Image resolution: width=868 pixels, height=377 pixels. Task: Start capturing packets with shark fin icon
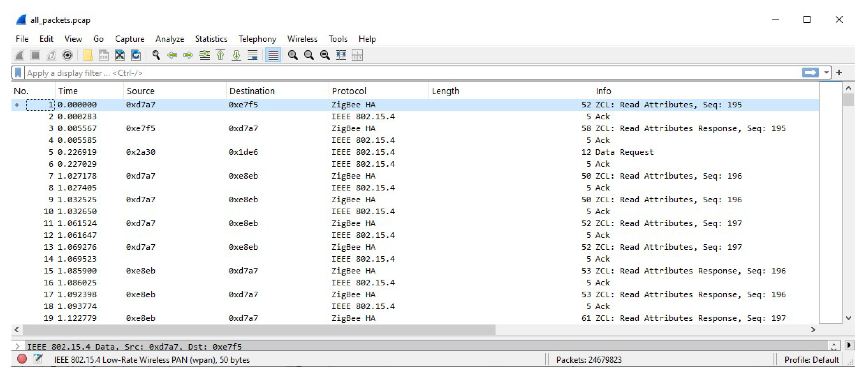[20, 55]
